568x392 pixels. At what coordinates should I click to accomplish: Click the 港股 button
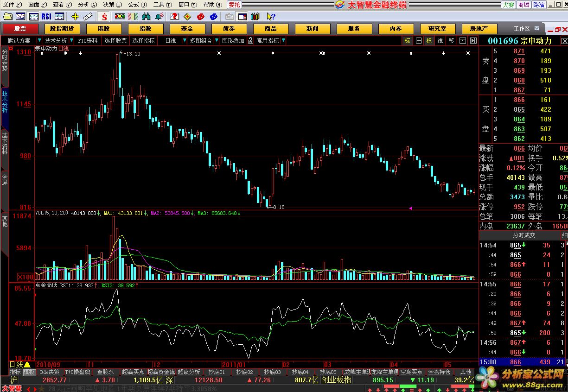pyautogui.click(x=104, y=29)
